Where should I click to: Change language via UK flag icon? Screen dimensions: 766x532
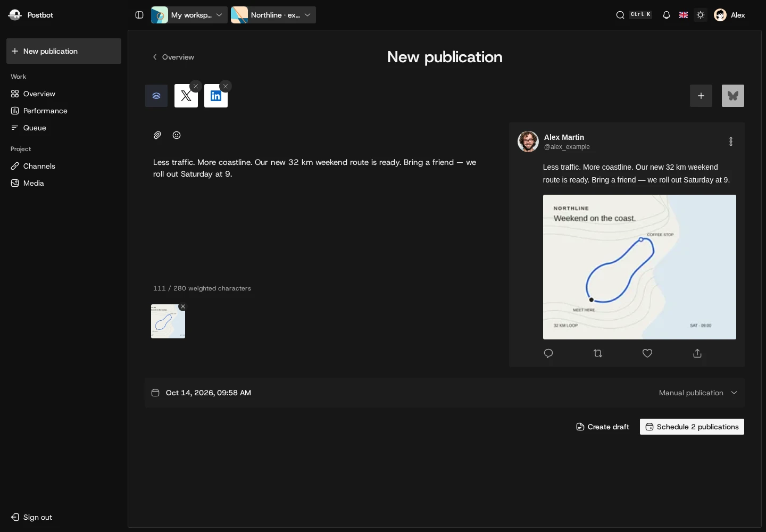[684, 15]
